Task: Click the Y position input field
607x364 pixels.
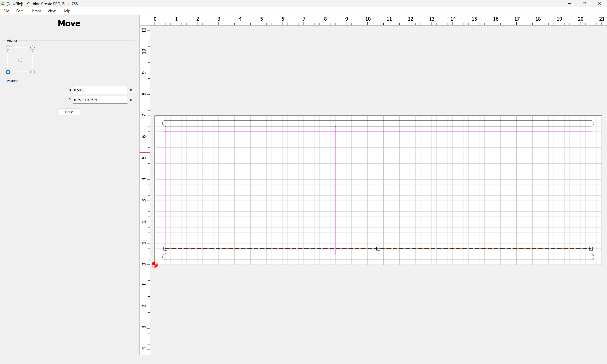Action: pyautogui.click(x=100, y=100)
